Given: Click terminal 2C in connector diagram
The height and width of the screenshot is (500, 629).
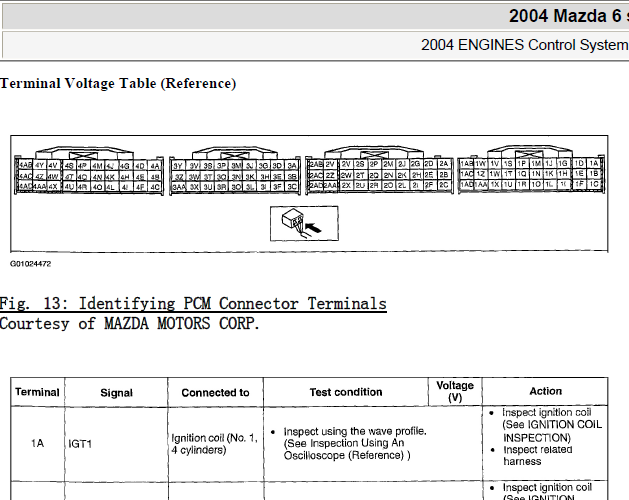Looking at the screenshot, I should 443,185.
